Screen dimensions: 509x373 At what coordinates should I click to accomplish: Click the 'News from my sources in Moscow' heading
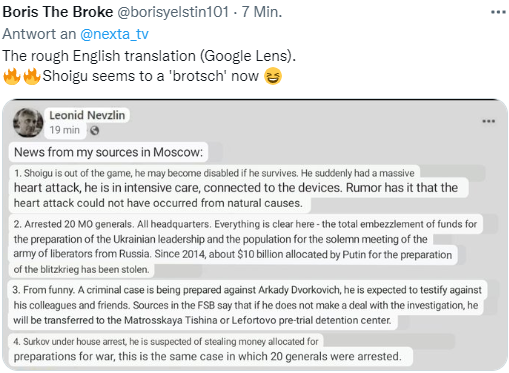click(x=108, y=152)
